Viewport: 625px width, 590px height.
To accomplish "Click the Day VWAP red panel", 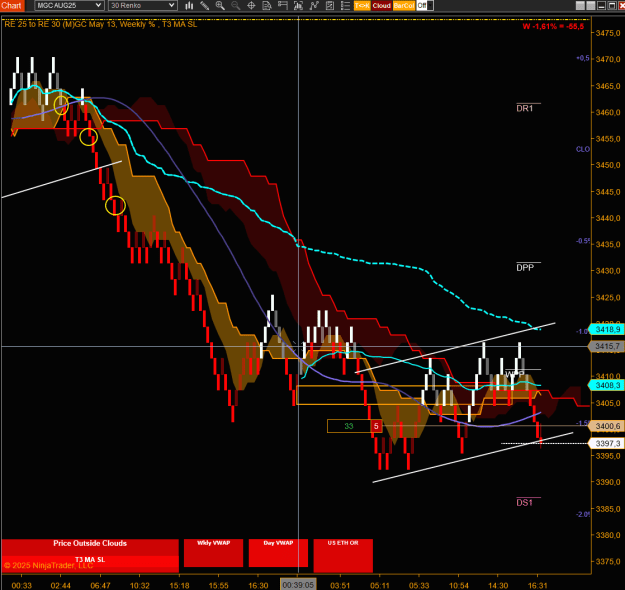I will pos(278,553).
